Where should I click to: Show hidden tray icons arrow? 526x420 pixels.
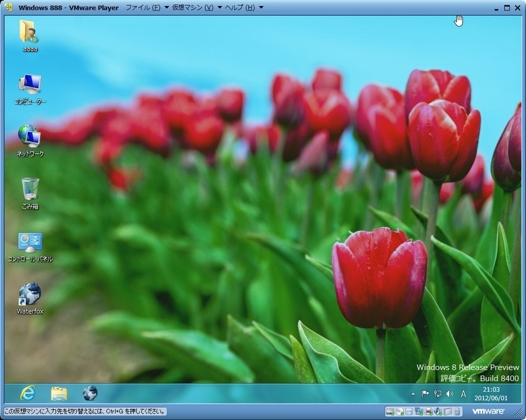tap(413, 394)
